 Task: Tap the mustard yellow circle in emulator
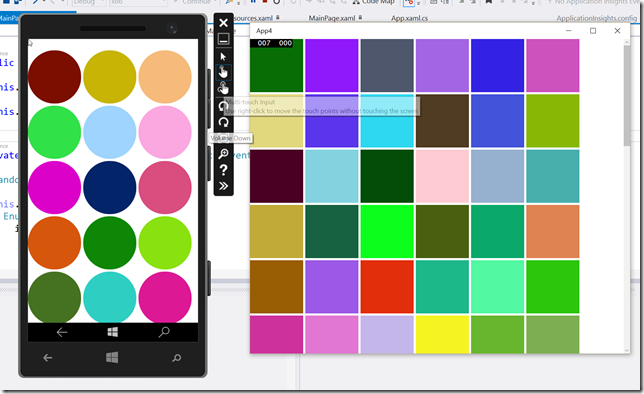coord(110,77)
